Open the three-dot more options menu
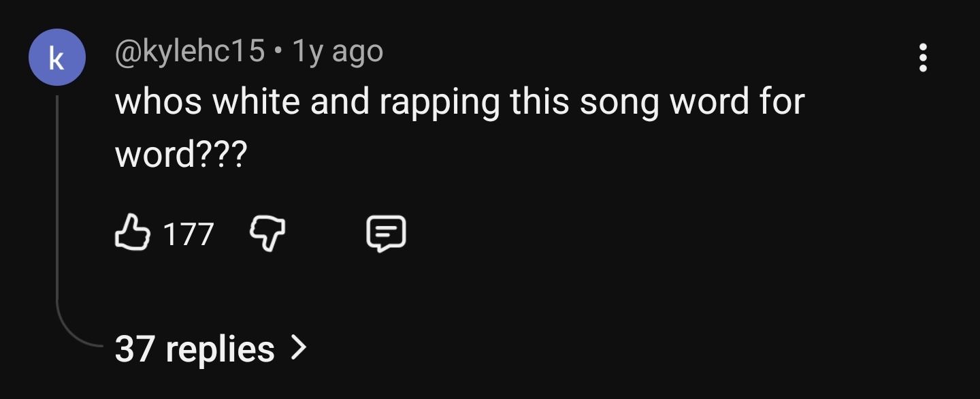This screenshot has width=980, height=399. 923,58
